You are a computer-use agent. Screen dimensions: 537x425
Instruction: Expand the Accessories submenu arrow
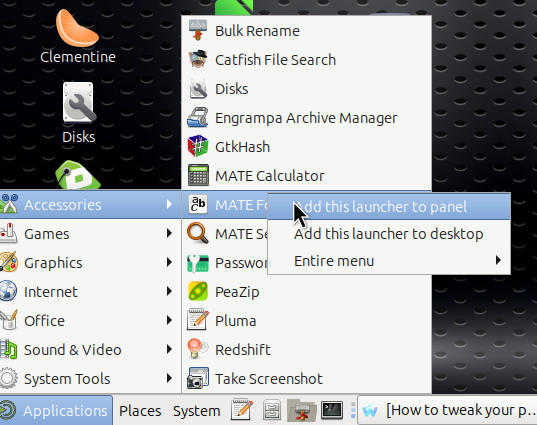169,204
